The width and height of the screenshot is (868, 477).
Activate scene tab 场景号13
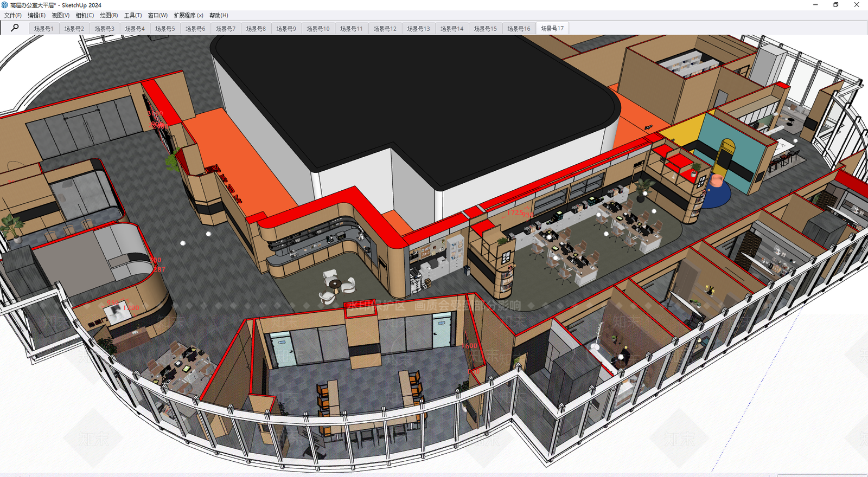(419, 28)
